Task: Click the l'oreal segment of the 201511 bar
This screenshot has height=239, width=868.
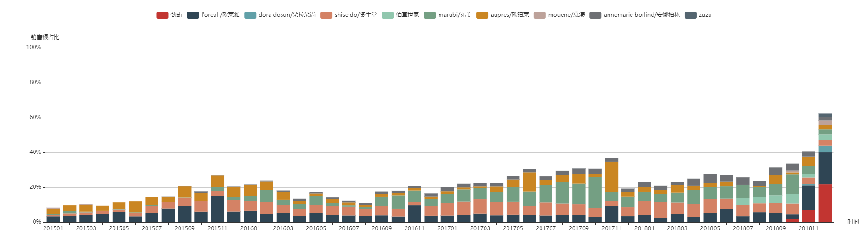Action: click(217, 209)
